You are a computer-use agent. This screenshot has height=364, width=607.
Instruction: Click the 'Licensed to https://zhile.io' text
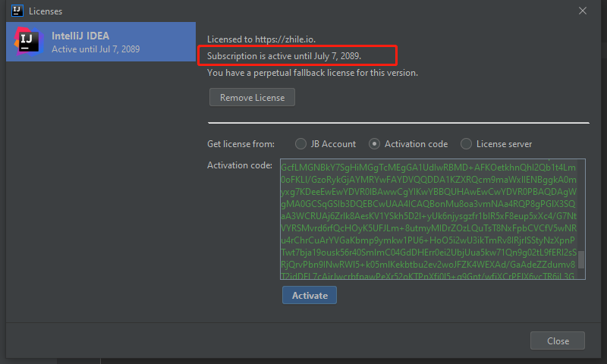(x=262, y=39)
